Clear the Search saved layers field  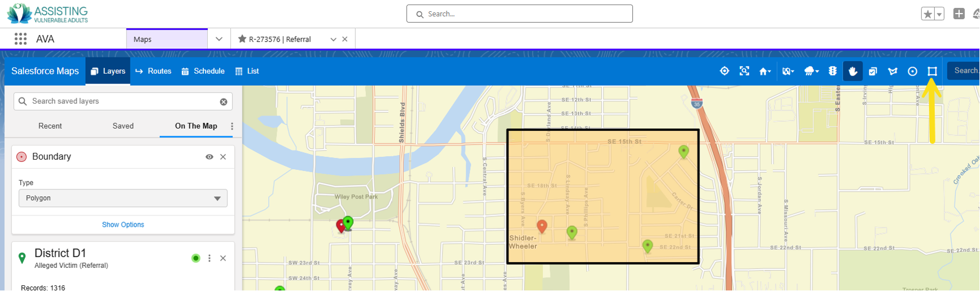[224, 102]
